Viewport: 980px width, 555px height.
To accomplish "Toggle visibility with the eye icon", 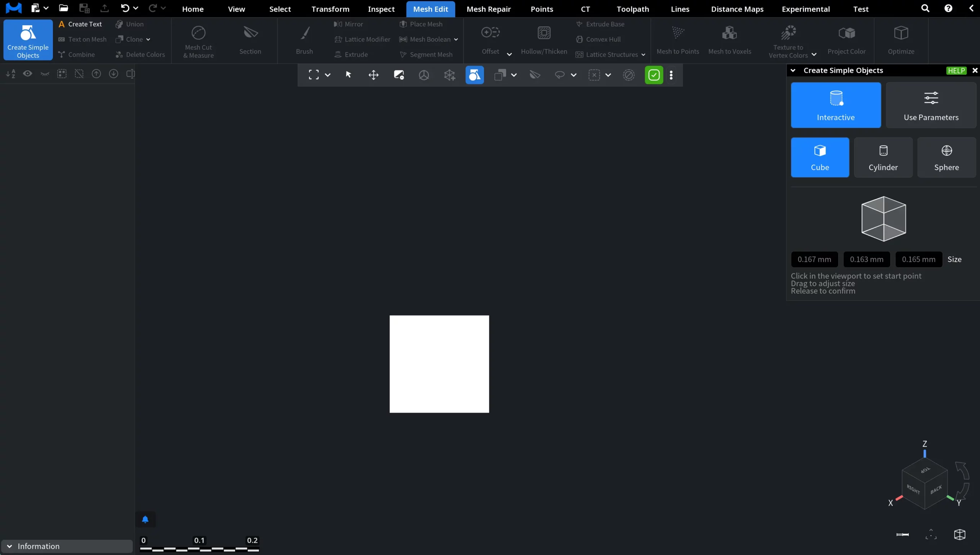I will pos(28,73).
